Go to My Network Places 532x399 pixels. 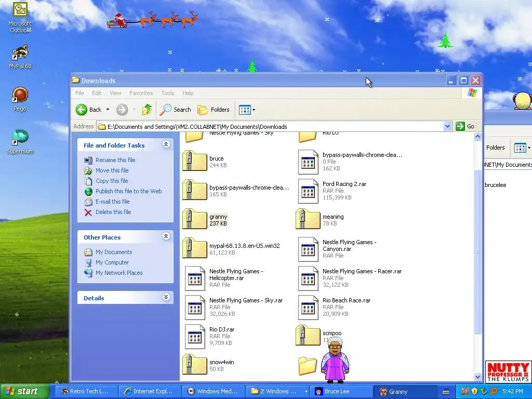(119, 273)
